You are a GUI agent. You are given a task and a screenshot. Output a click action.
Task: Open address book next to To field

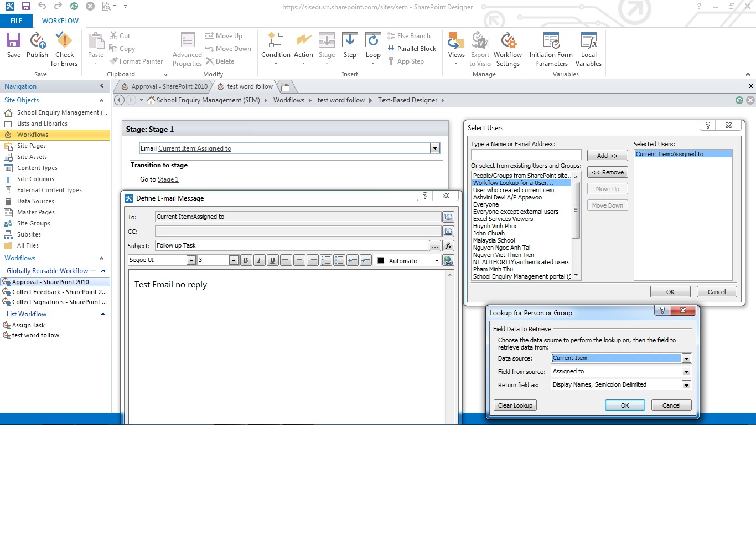[448, 217]
